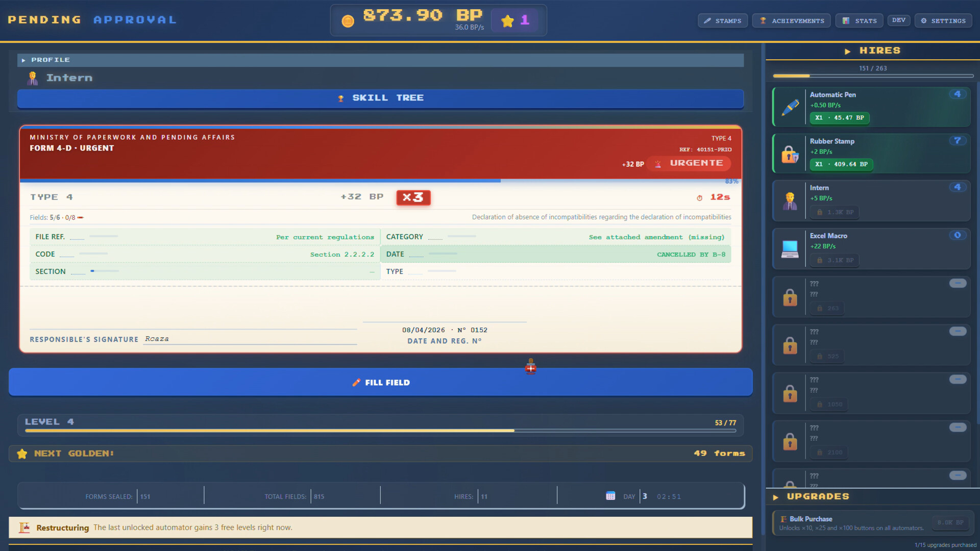
Task: Click the floating stamp bonus icon
Action: click(531, 367)
